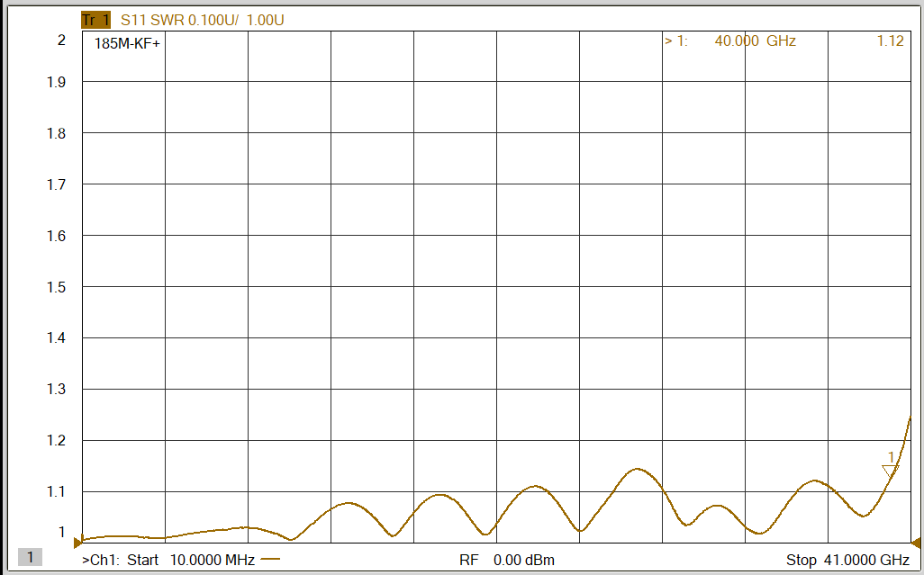Click the trace line sample beside Start frequency
The width and height of the screenshot is (924, 575).
(x=270, y=560)
